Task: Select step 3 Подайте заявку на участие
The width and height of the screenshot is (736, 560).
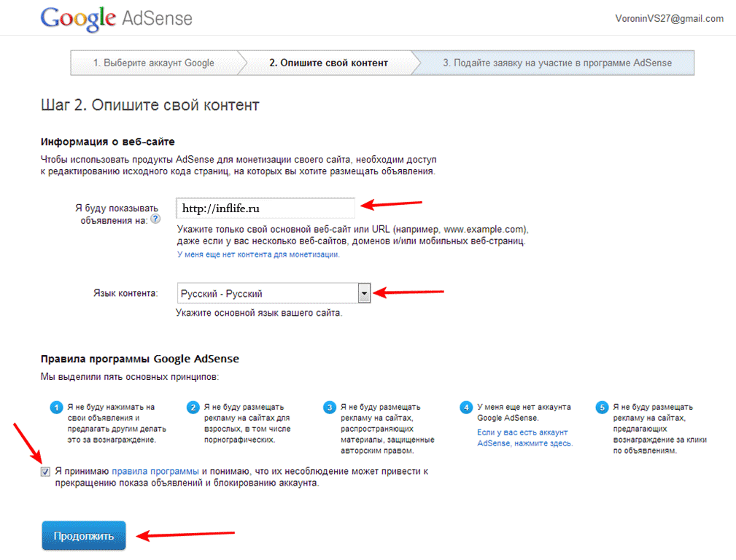Action: [557, 63]
